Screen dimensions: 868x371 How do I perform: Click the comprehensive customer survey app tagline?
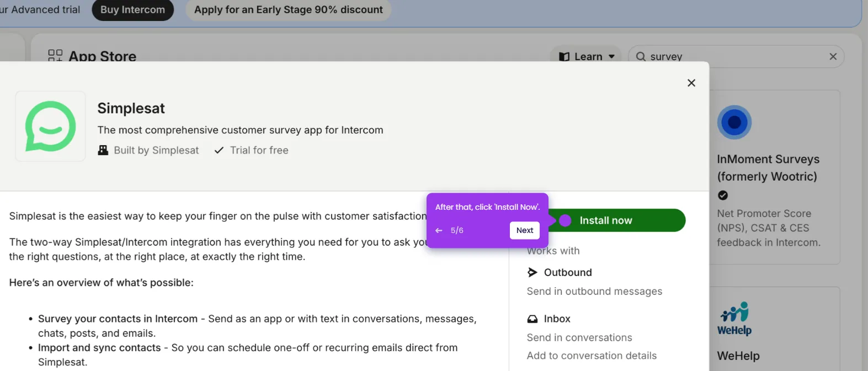coord(240,130)
